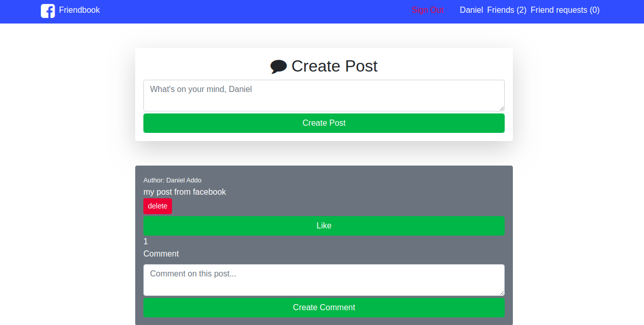Click the like count "1"
This screenshot has width=644, height=325.
tap(146, 242)
